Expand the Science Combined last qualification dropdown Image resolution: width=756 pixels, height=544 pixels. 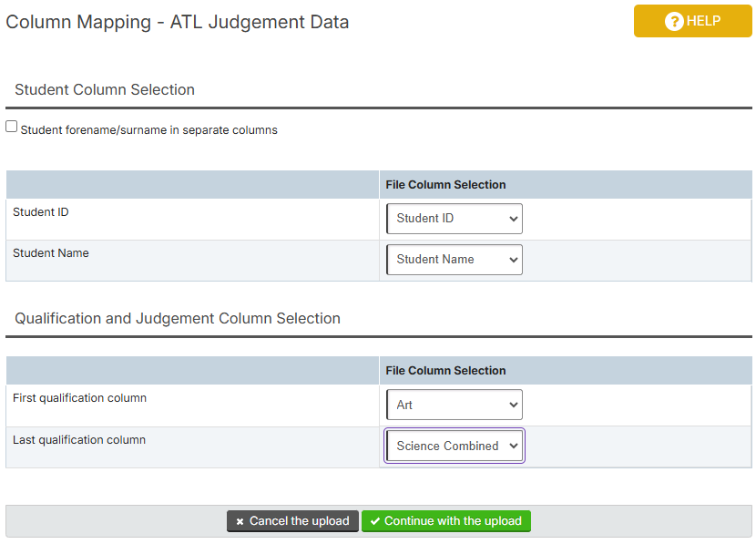pyautogui.click(x=455, y=446)
